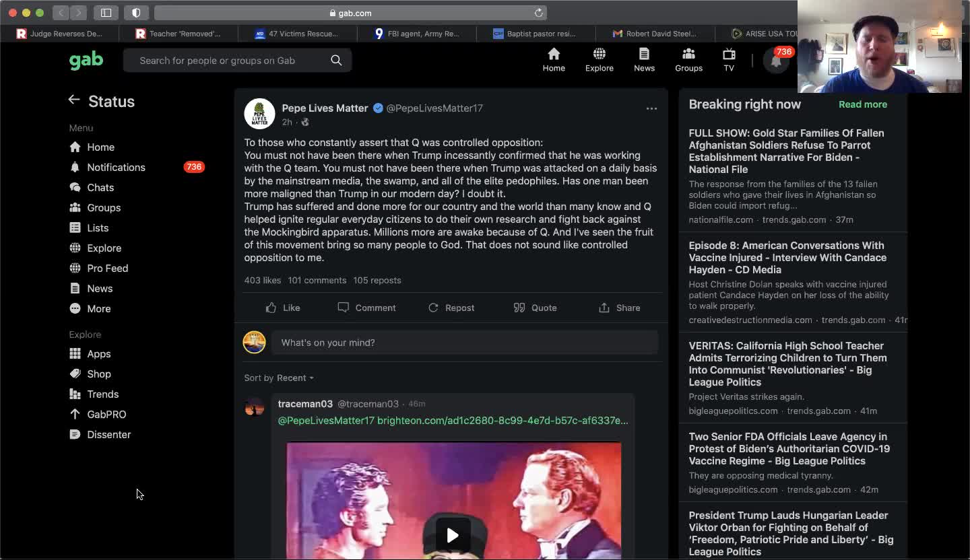
Task: Open Explore in the top navigation
Action: pyautogui.click(x=599, y=60)
